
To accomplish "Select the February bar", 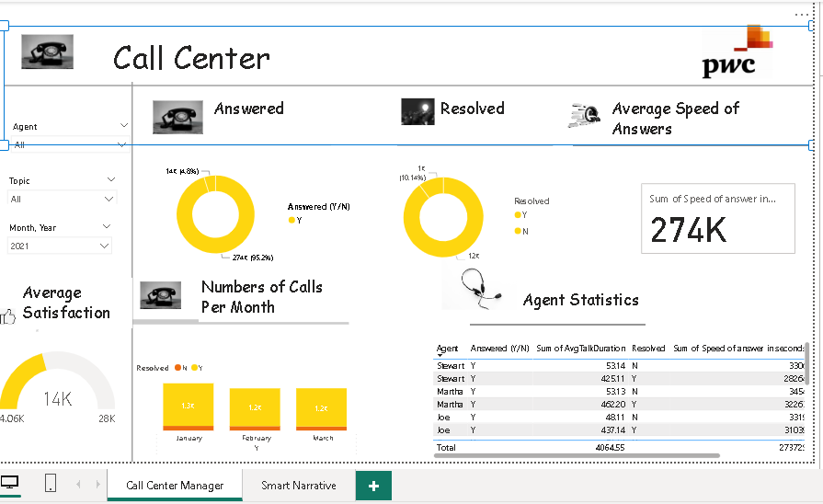I will [x=255, y=409].
